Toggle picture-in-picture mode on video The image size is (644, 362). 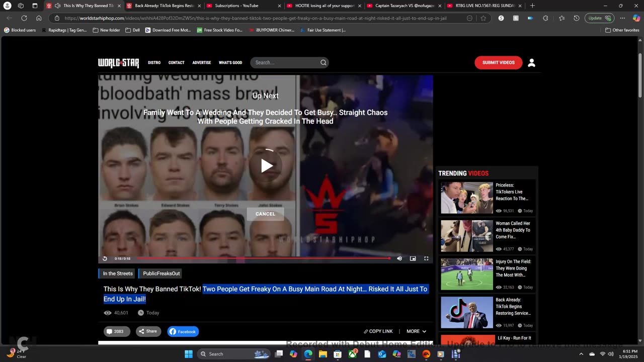coord(413,258)
